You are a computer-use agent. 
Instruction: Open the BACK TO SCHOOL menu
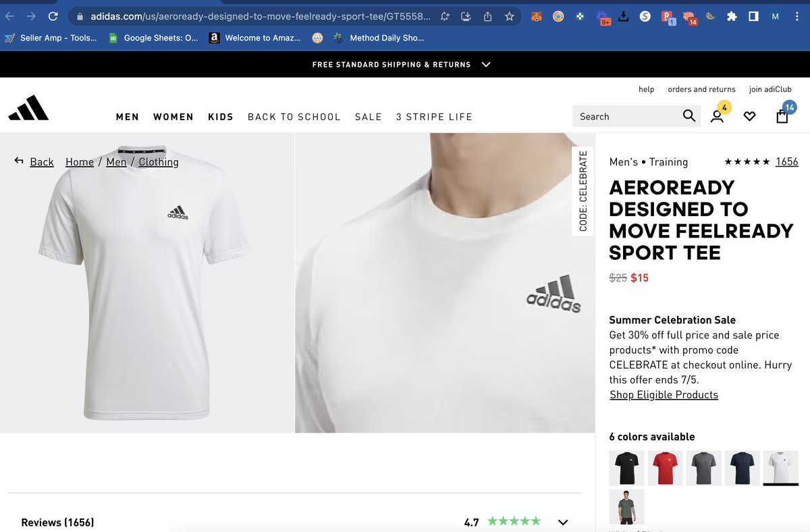294,117
